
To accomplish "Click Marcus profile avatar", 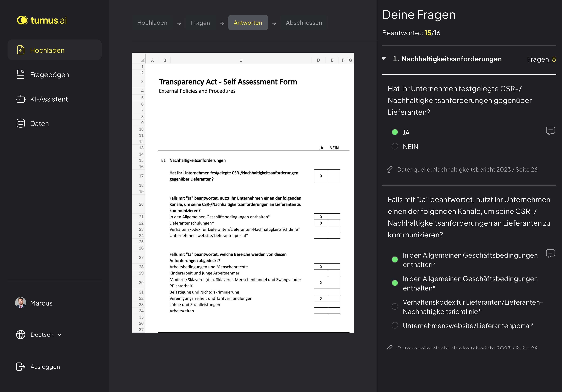I will [x=21, y=303].
